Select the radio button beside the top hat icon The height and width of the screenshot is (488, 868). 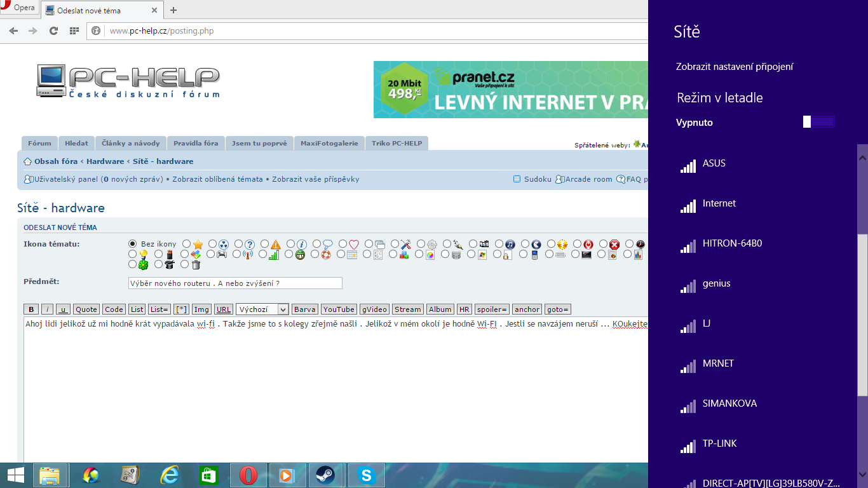tap(159, 264)
